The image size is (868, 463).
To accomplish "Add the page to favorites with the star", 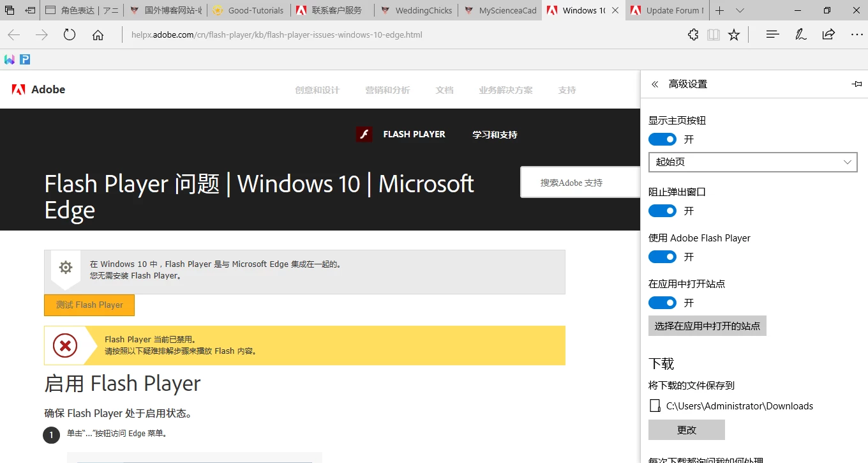I will (x=734, y=34).
